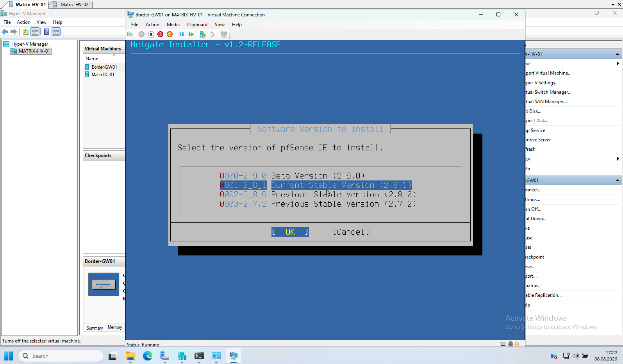
Task: Collapse the GW01 actions section
Action: (x=618, y=180)
